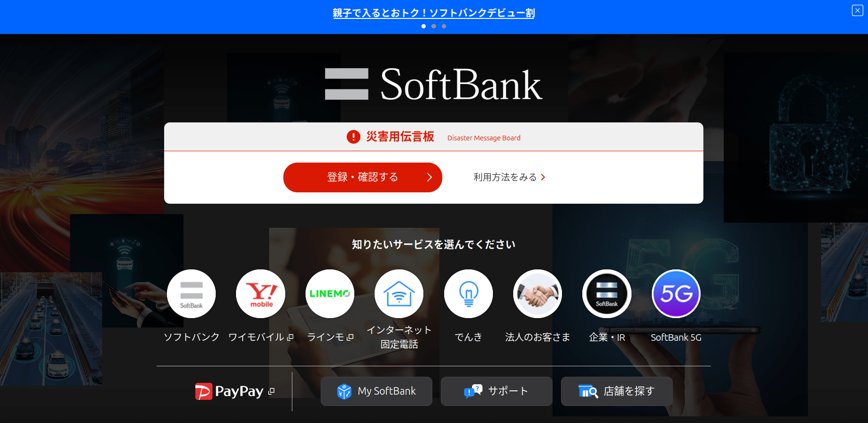Image resolution: width=868 pixels, height=423 pixels.
Task: Select the lightbulb でんき icon
Action: [x=468, y=294]
